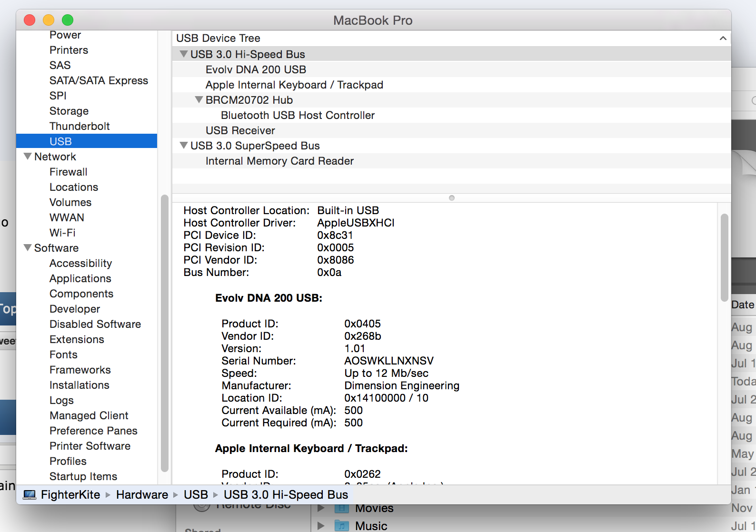Open Managed Client in sidebar
This screenshot has width=756, height=532.
point(89,415)
